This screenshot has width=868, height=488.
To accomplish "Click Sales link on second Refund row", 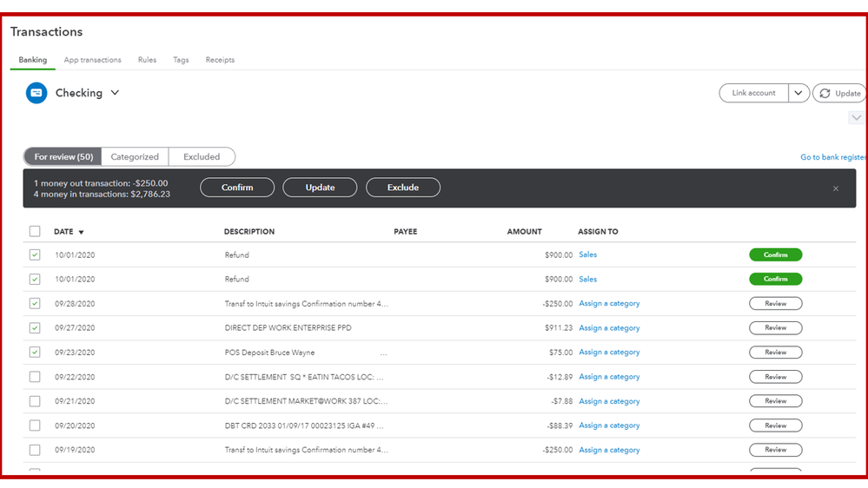I will tap(588, 280).
